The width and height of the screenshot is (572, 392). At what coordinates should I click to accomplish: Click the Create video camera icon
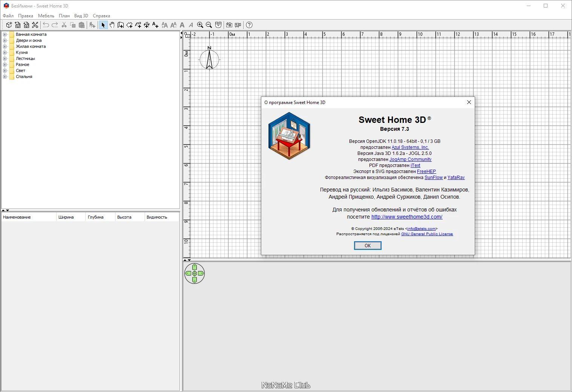[238, 25]
